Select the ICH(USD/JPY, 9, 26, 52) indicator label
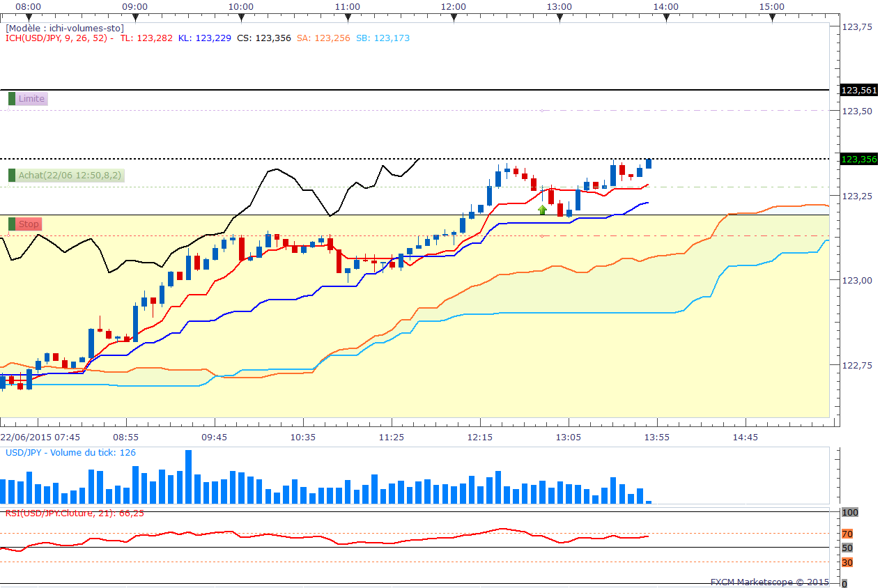The width and height of the screenshot is (880, 588). point(60,38)
